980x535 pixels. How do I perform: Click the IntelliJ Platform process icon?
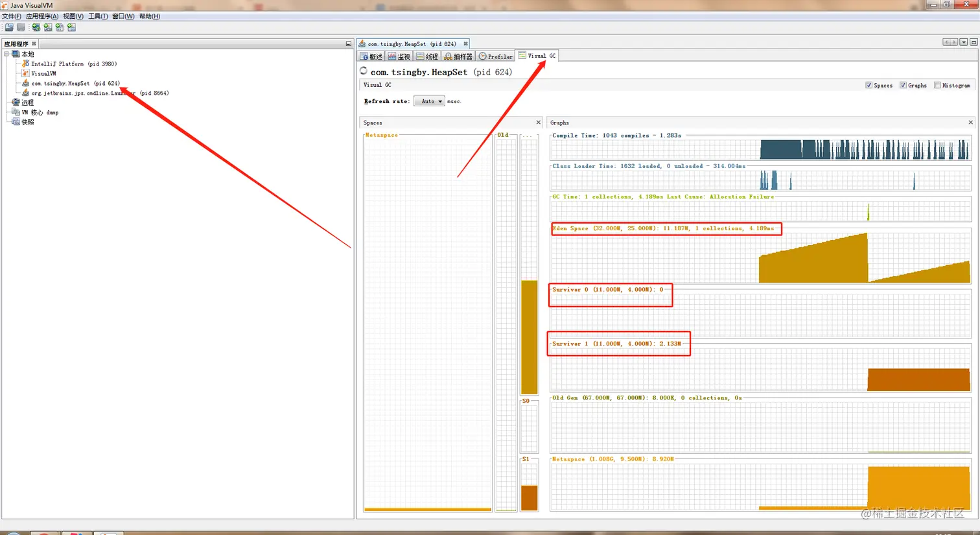tap(25, 64)
